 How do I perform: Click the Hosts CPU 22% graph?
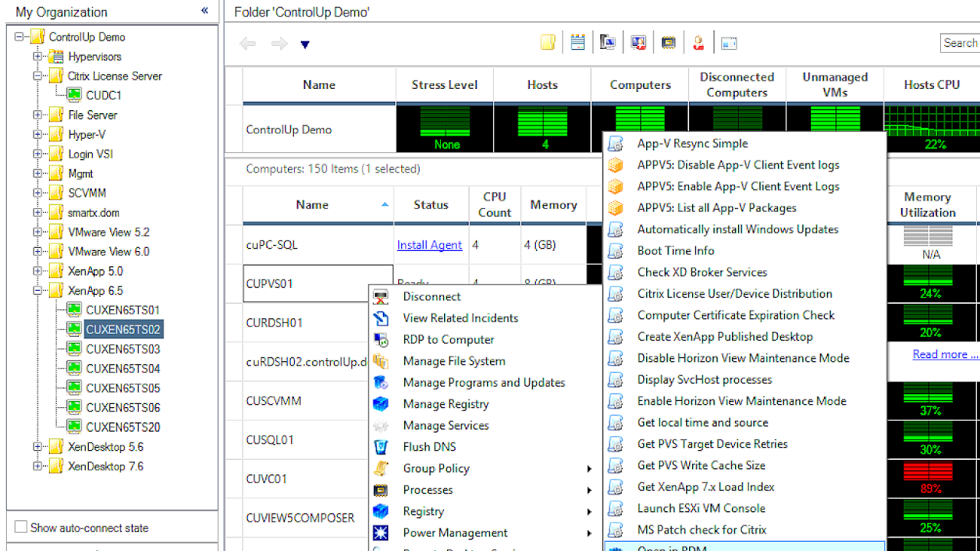click(x=932, y=129)
